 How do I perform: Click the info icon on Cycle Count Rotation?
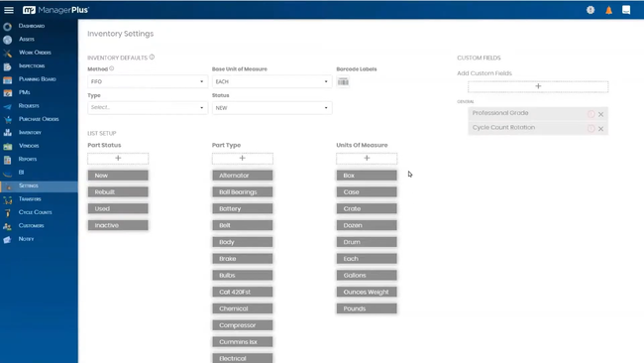click(x=590, y=129)
